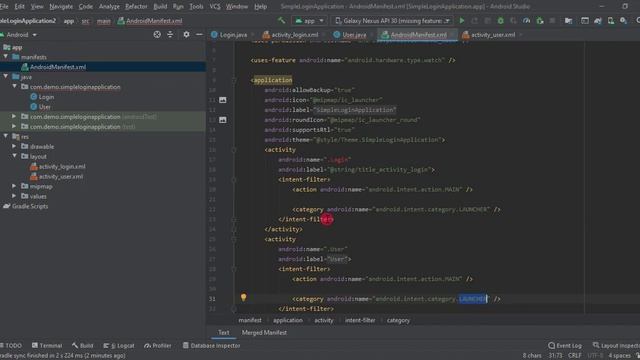The height and width of the screenshot is (360, 640).
Task: Click the collapse all icon in Project panel
Action: pos(170,35)
